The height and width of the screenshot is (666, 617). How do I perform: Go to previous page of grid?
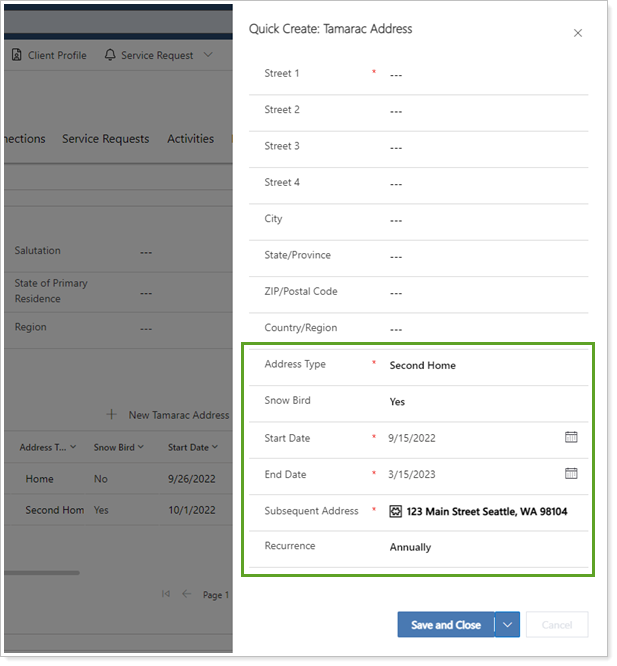tap(186, 594)
